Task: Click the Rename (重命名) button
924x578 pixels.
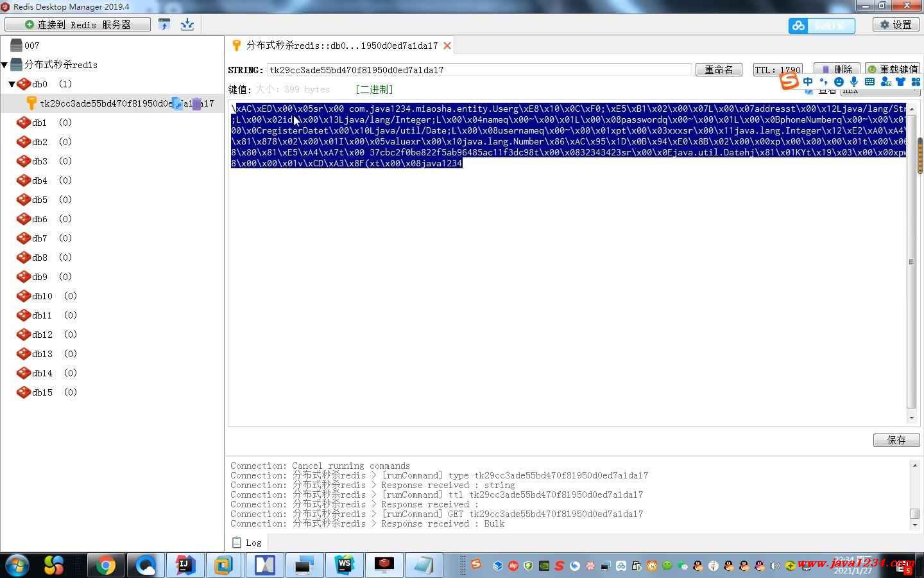Action: [x=719, y=69]
